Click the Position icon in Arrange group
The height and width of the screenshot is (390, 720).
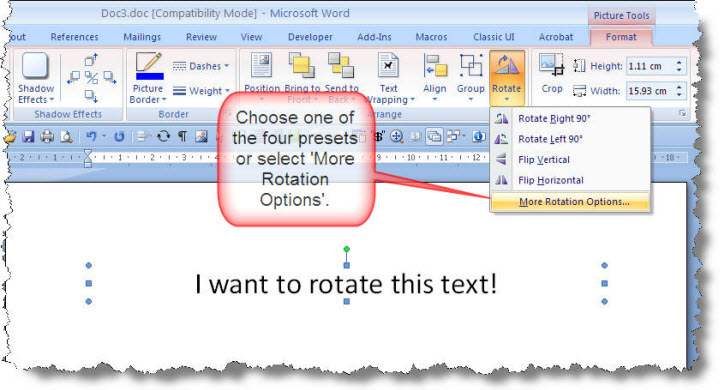[x=261, y=65]
